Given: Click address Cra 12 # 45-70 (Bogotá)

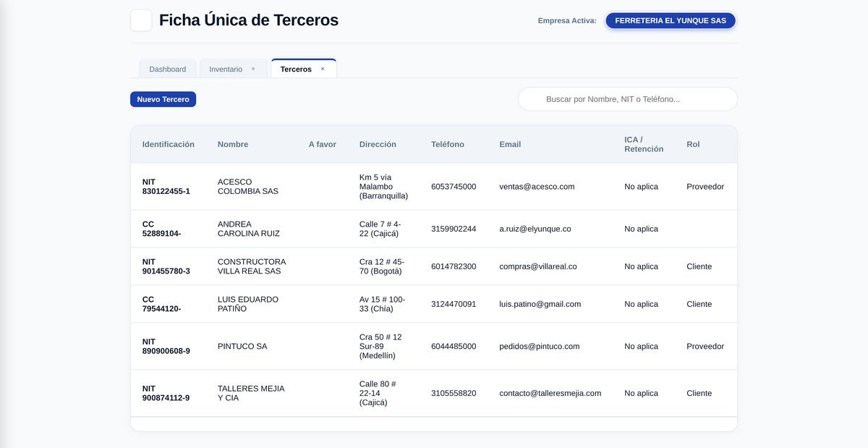Looking at the screenshot, I should tap(382, 266).
